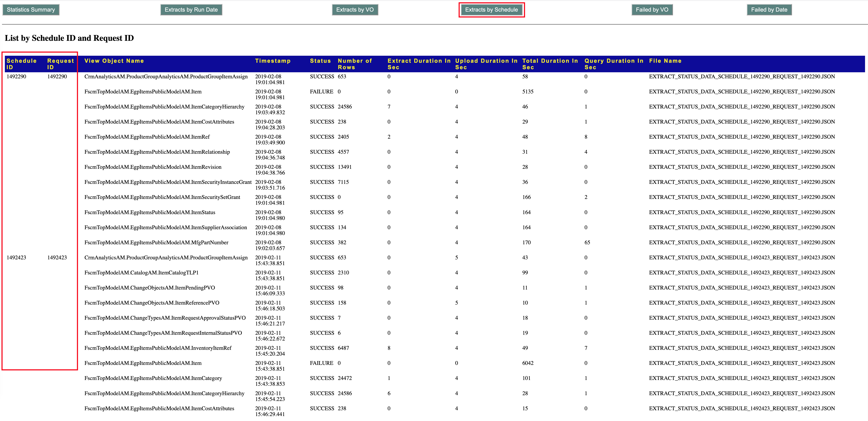Click the Schedule ID column header
The image size is (868, 421).
[22, 64]
